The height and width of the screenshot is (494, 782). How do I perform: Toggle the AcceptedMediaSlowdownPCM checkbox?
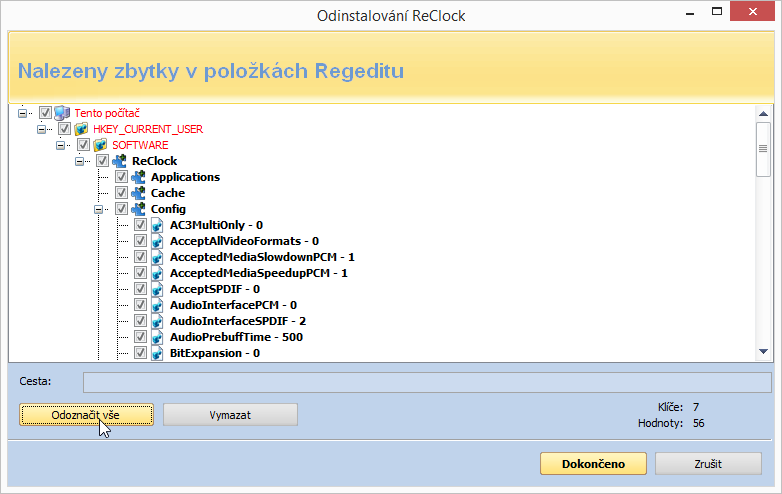coord(140,257)
